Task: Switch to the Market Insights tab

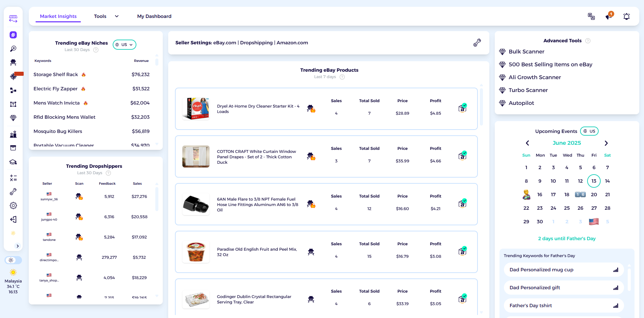Action: click(58, 16)
